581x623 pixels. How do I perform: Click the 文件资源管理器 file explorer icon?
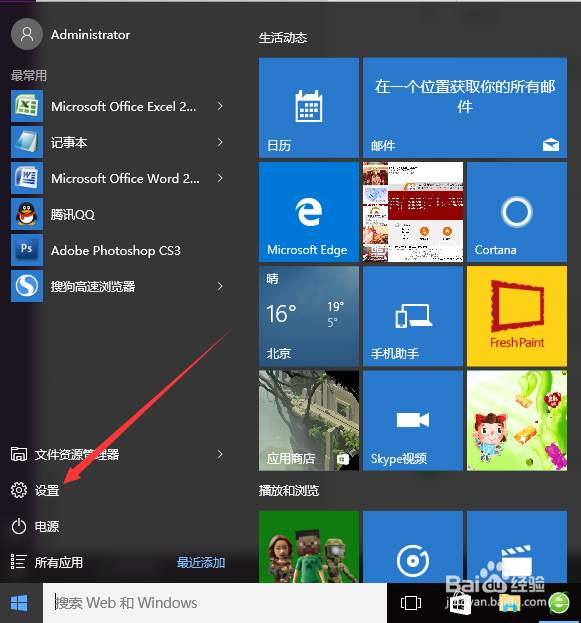(19, 454)
